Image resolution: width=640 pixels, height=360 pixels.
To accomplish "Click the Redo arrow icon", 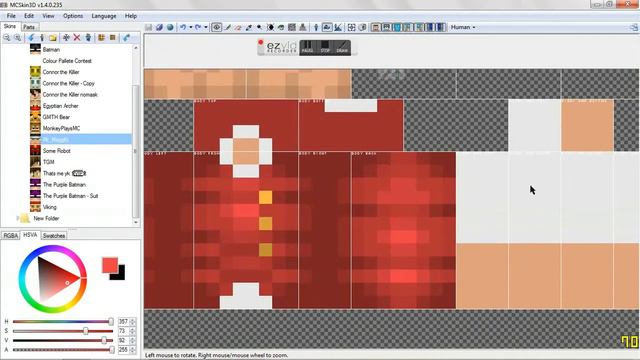I will point(198,27).
